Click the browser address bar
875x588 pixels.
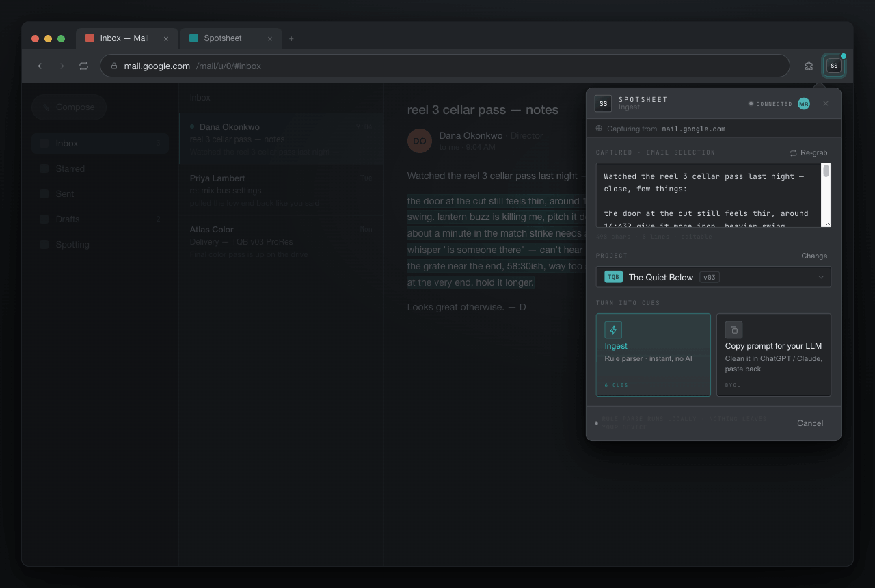[445, 66]
